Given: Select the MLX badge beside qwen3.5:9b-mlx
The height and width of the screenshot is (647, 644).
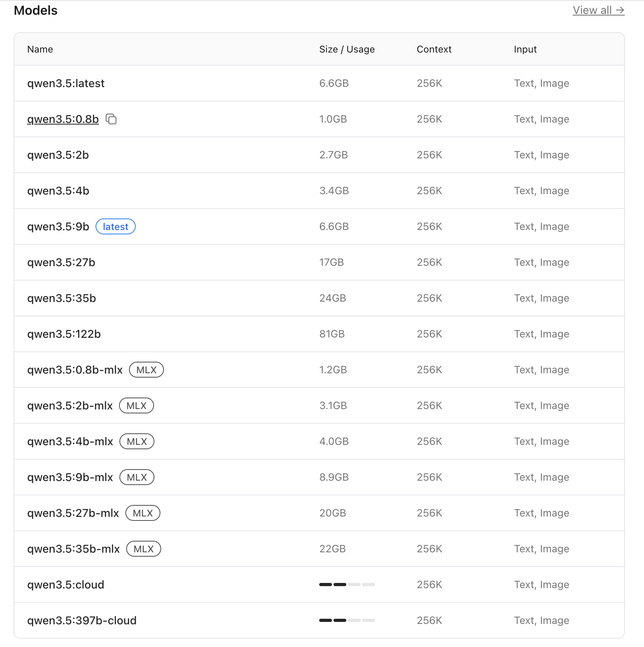Looking at the screenshot, I should pyautogui.click(x=137, y=477).
